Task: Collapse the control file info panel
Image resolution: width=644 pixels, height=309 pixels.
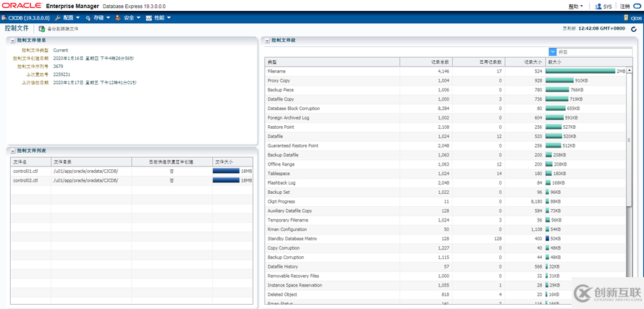Action: tap(13, 41)
